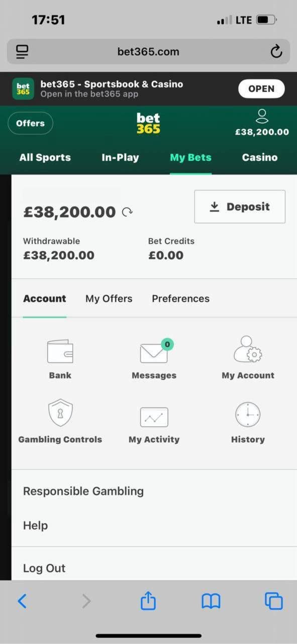Open the Bank wallet icon
The width and height of the screenshot is (297, 644).
[60, 352]
